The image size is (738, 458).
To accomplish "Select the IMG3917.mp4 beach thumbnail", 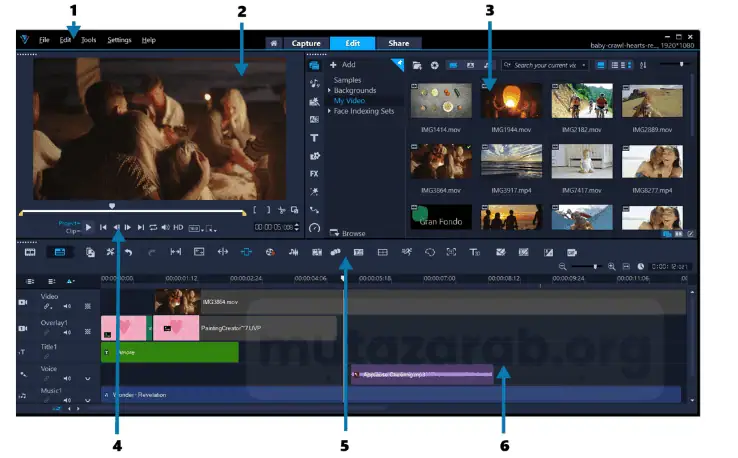I will (512, 161).
